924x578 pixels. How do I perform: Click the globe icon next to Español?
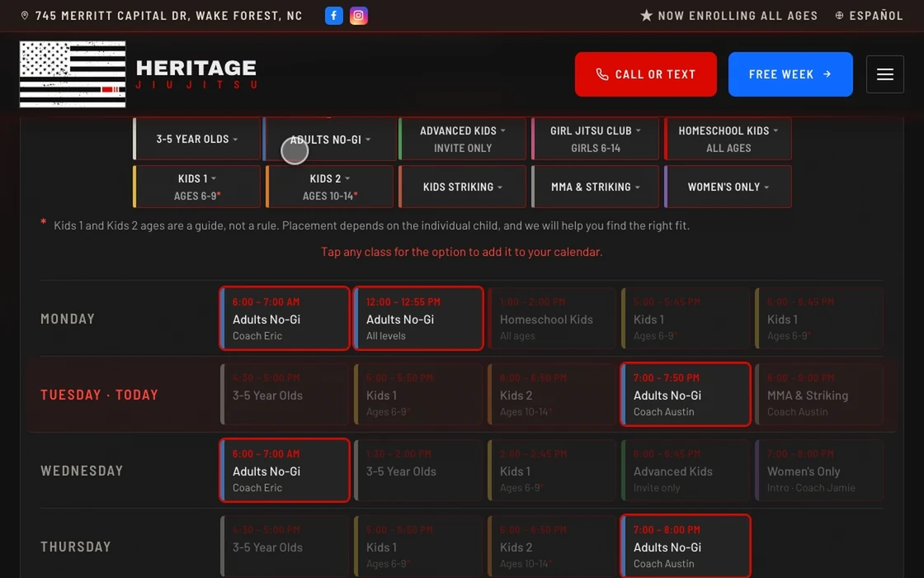click(839, 16)
